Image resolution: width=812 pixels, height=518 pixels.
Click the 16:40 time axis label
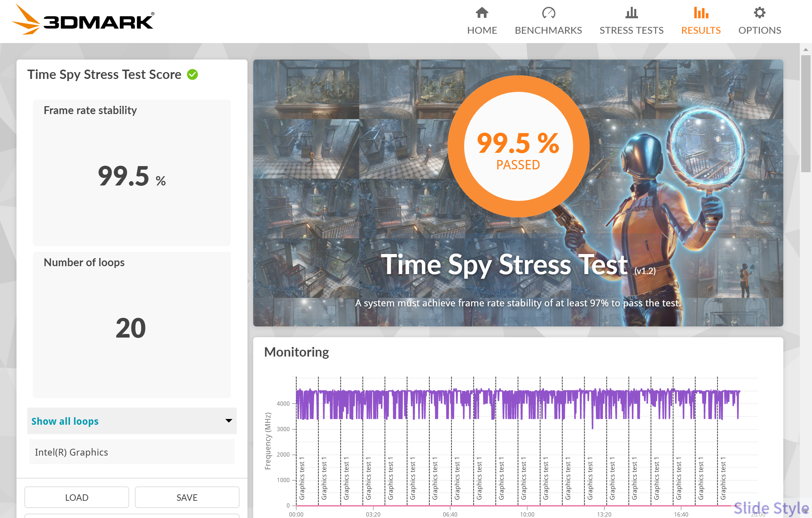pyautogui.click(x=681, y=514)
